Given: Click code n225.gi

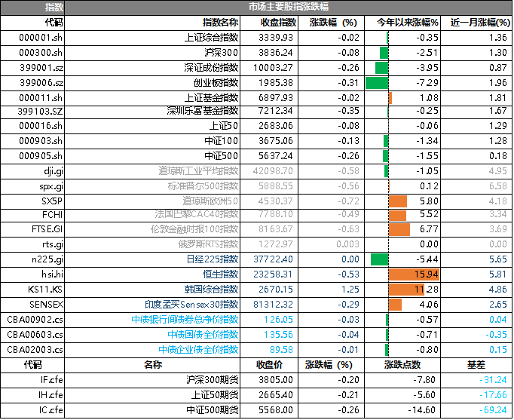Looking at the screenshot, I should 47,259.
